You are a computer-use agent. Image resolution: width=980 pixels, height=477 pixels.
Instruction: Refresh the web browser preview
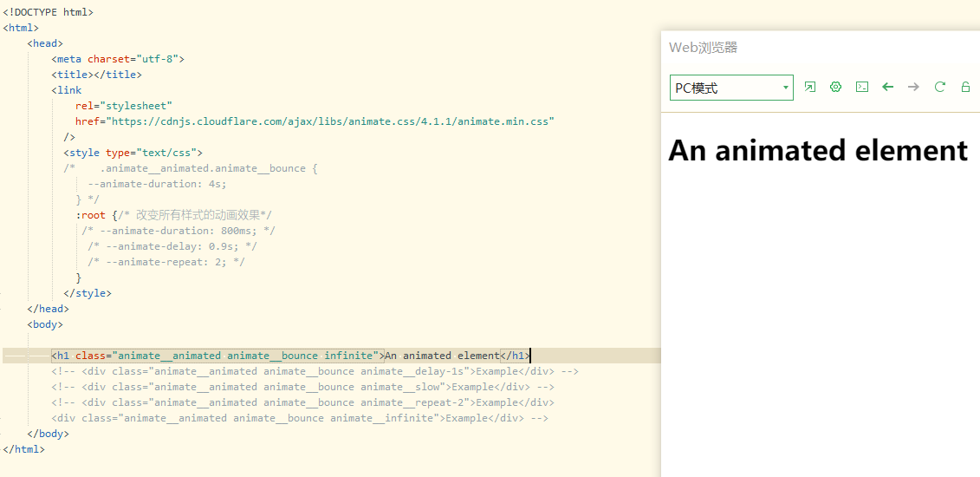point(939,87)
